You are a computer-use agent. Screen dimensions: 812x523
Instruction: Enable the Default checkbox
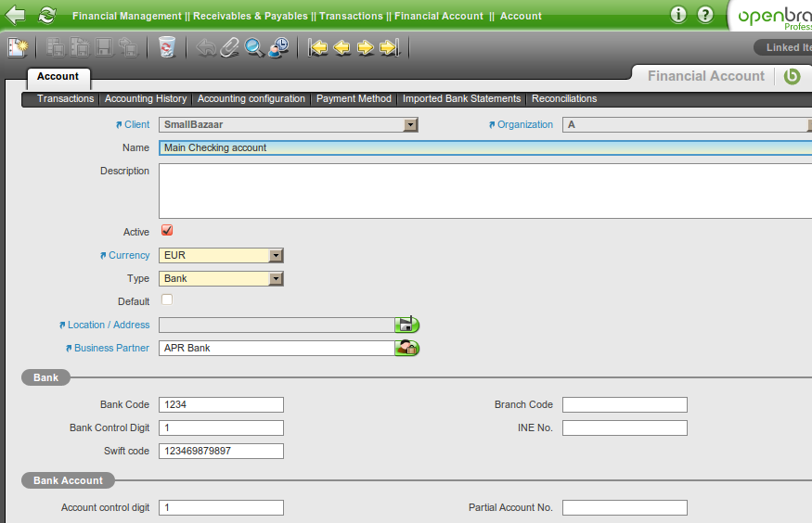(x=167, y=300)
